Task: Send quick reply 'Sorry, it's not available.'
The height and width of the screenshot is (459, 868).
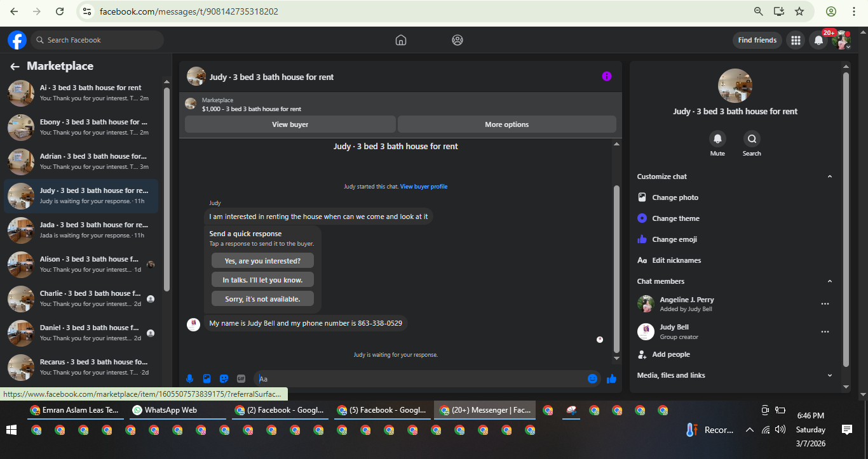Action: pyautogui.click(x=262, y=299)
